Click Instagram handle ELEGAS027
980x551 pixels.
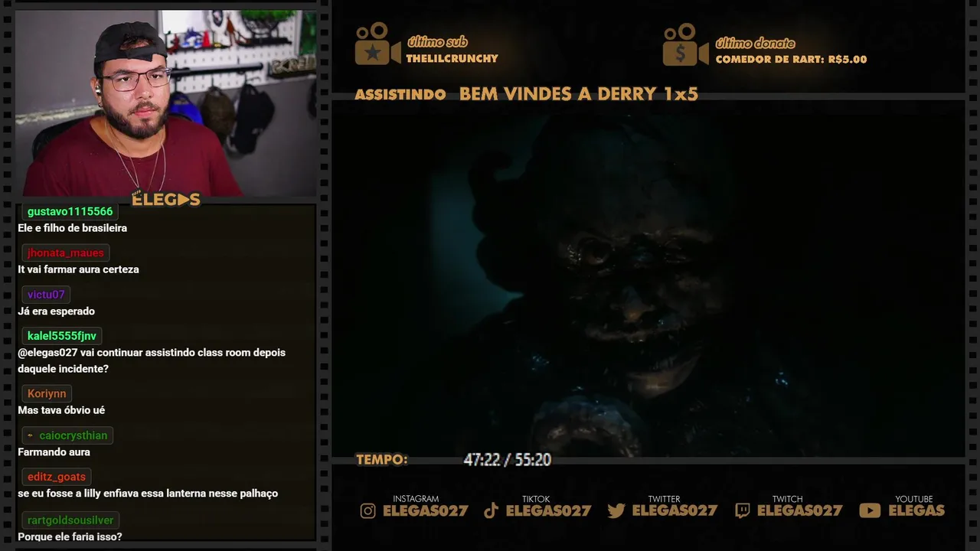click(x=425, y=510)
